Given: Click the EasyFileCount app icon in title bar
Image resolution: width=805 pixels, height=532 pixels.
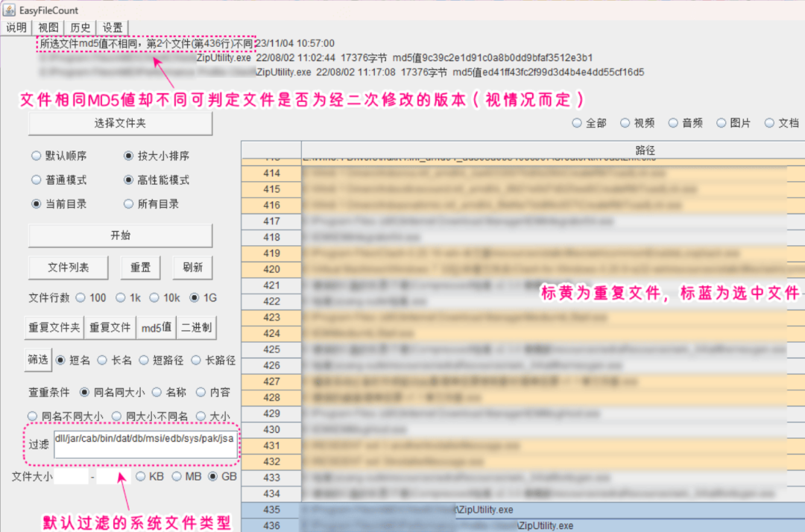Looking at the screenshot, I should 10,10.
